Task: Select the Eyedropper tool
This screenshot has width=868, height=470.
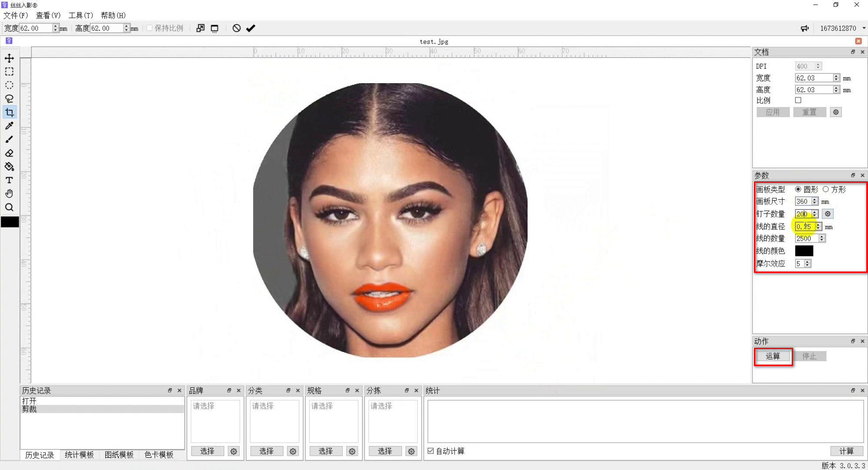Action: pyautogui.click(x=9, y=126)
